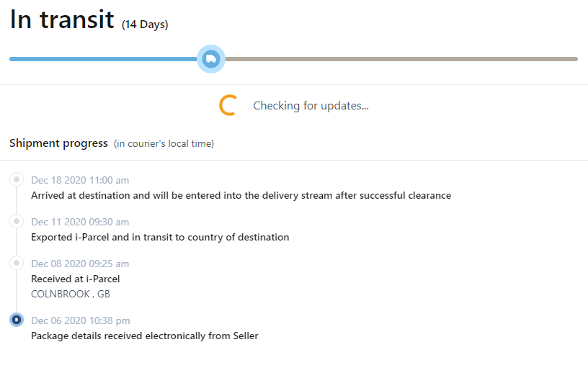Select the Dec 18 timeline marker dot
Viewport: 588px width, 373px height.
17,179
